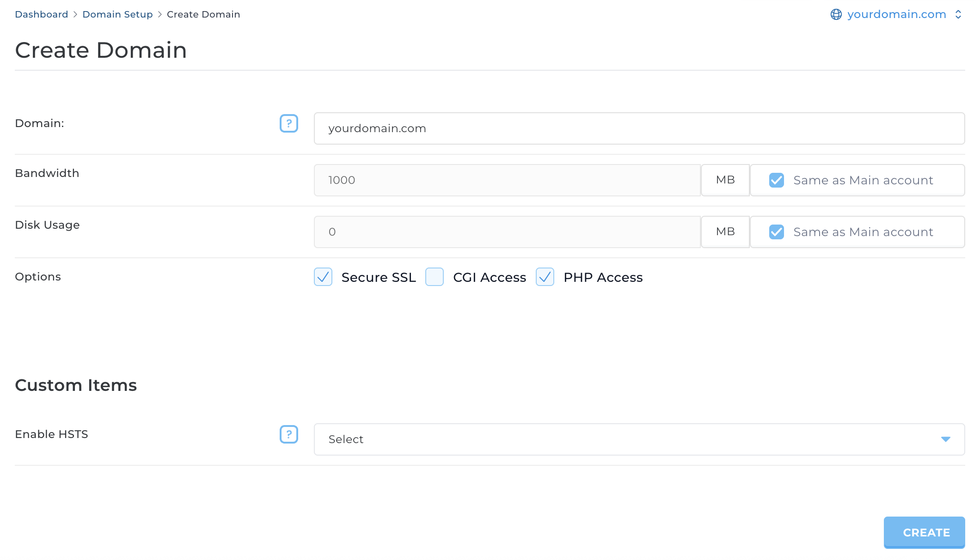Click the help icon next to Enable HSTS
Viewport: 980px width, 560px height.
[289, 434]
